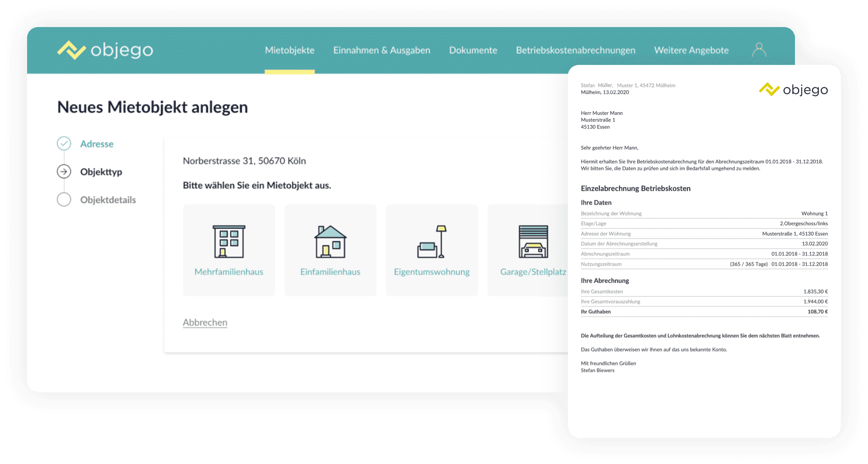Open the user profile icon
This screenshot has width=868, height=464.
759,50
